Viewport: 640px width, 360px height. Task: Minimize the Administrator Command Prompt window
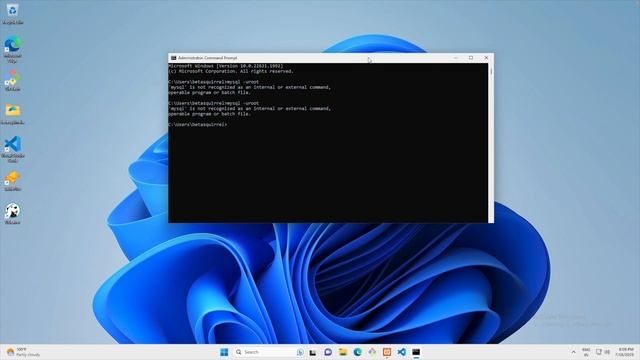(x=456, y=58)
